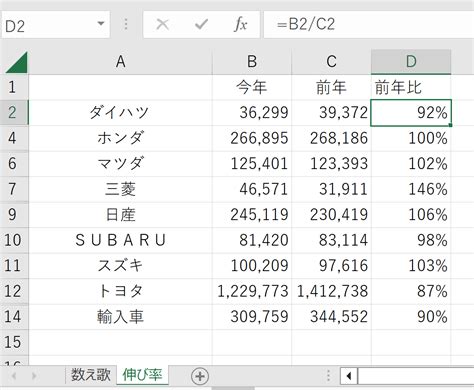Click cell with value 344,552
This screenshot has height=390, width=474.
(331, 317)
